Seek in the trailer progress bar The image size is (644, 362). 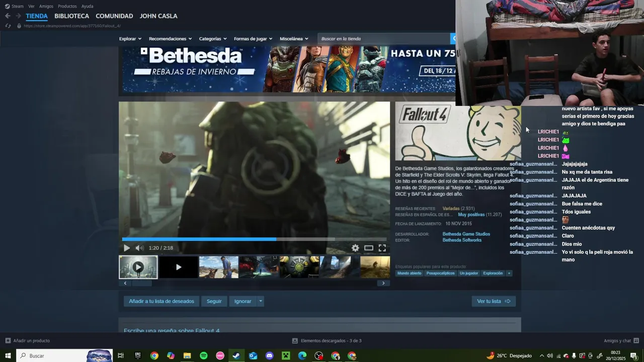[x=254, y=239]
